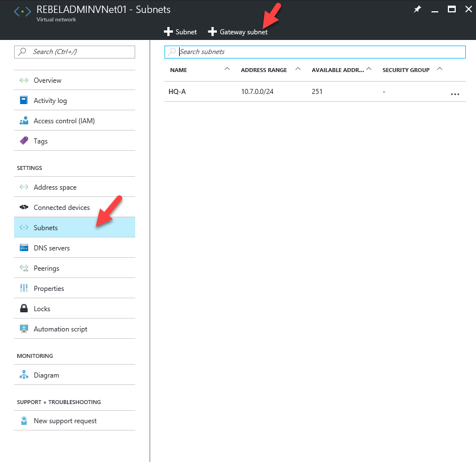Click the Overview icon in the sidebar

[x=24, y=80]
